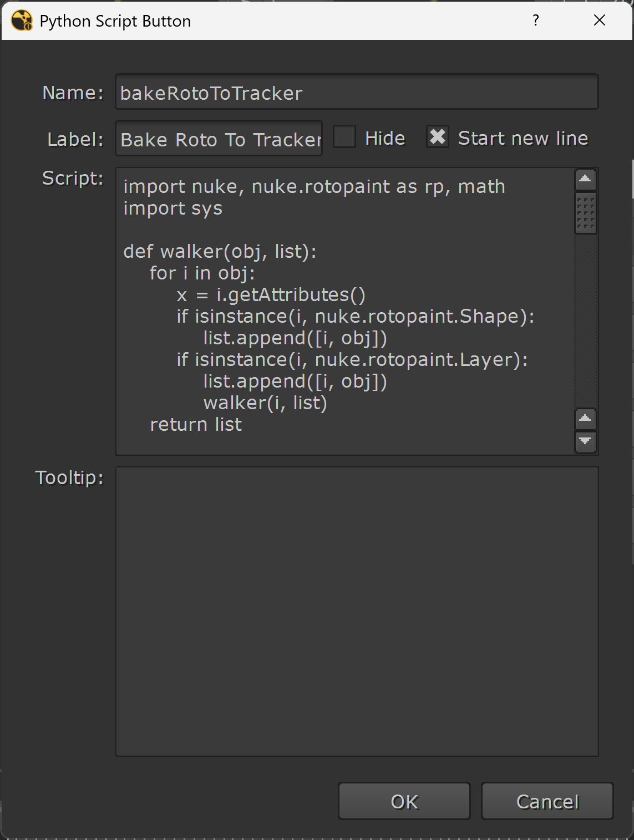Click the scroll-up arrow atop the Script scrollbar
Viewport: 634px width, 840px height.
[x=585, y=179]
